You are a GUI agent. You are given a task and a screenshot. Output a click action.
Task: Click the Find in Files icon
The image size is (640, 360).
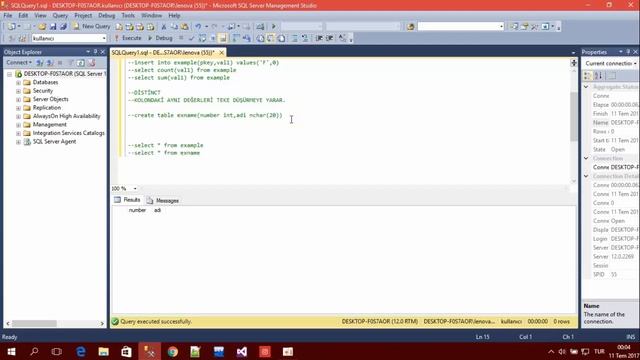click(411, 27)
